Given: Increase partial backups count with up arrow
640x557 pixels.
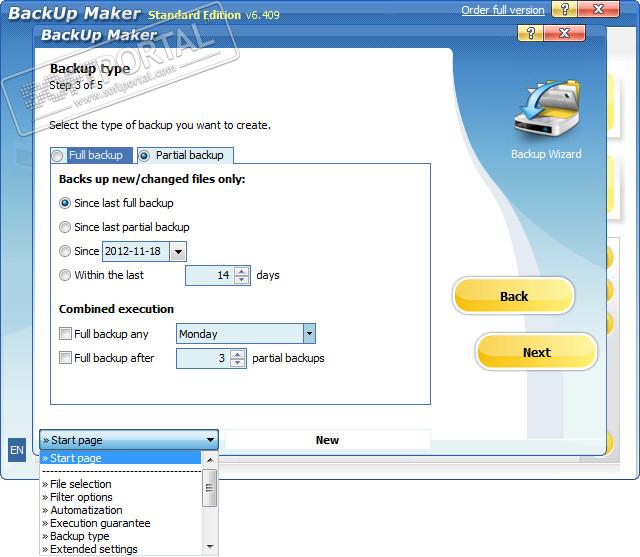Looking at the screenshot, I should tap(238, 354).
